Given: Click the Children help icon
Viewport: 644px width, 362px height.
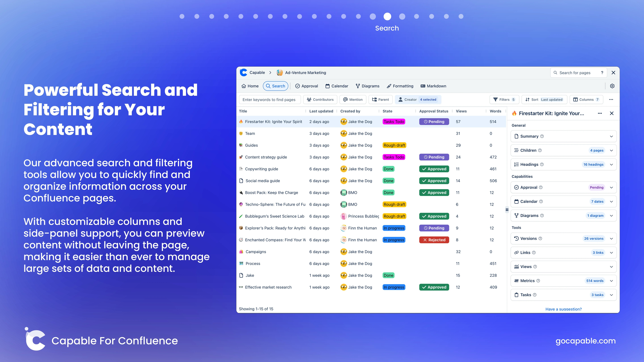Looking at the screenshot, I should [x=540, y=150].
